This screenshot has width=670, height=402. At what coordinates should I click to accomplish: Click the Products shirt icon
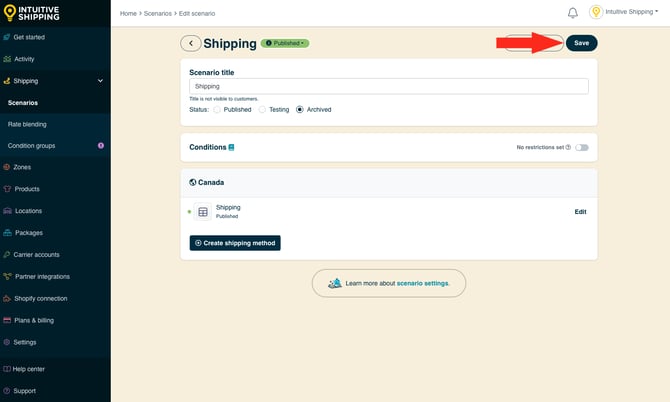[7, 189]
